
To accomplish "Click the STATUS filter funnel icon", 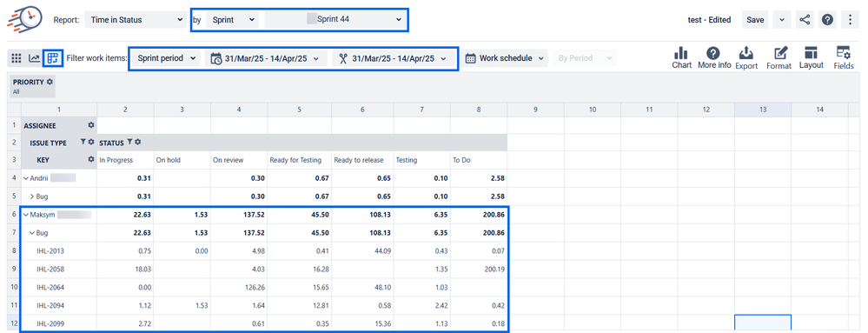I will pyautogui.click(x=129, y=143).
